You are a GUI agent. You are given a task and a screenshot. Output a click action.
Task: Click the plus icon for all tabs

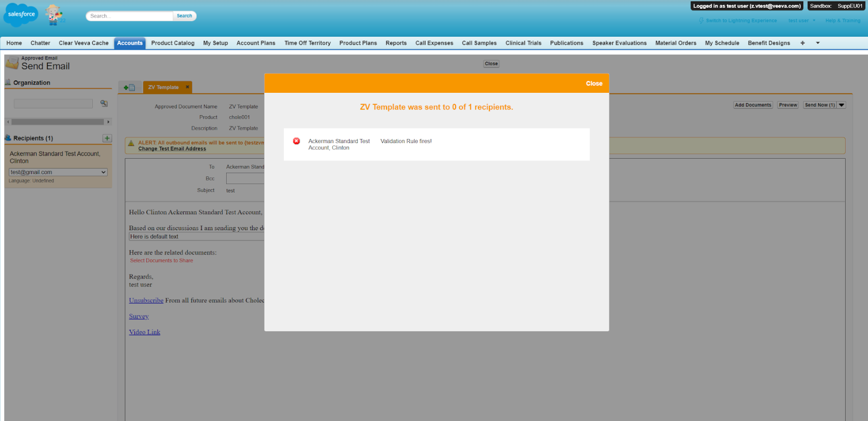802,43
